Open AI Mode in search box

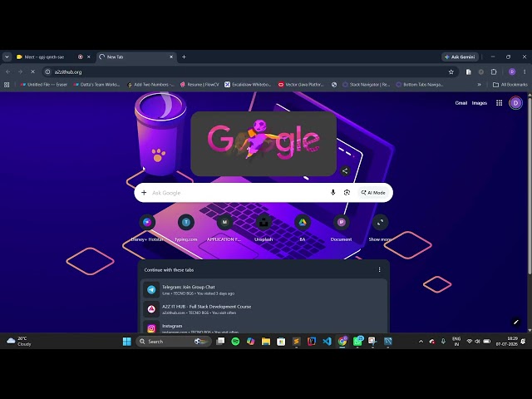click(x=373, y=193)
